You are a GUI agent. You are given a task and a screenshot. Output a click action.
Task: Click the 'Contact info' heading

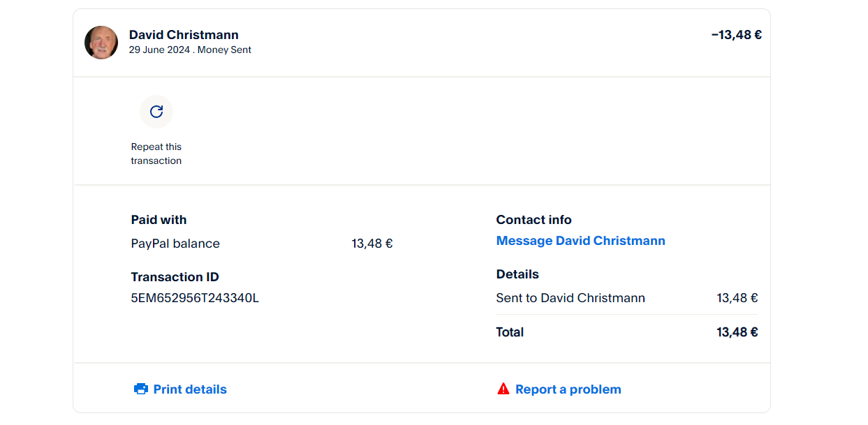534,220
